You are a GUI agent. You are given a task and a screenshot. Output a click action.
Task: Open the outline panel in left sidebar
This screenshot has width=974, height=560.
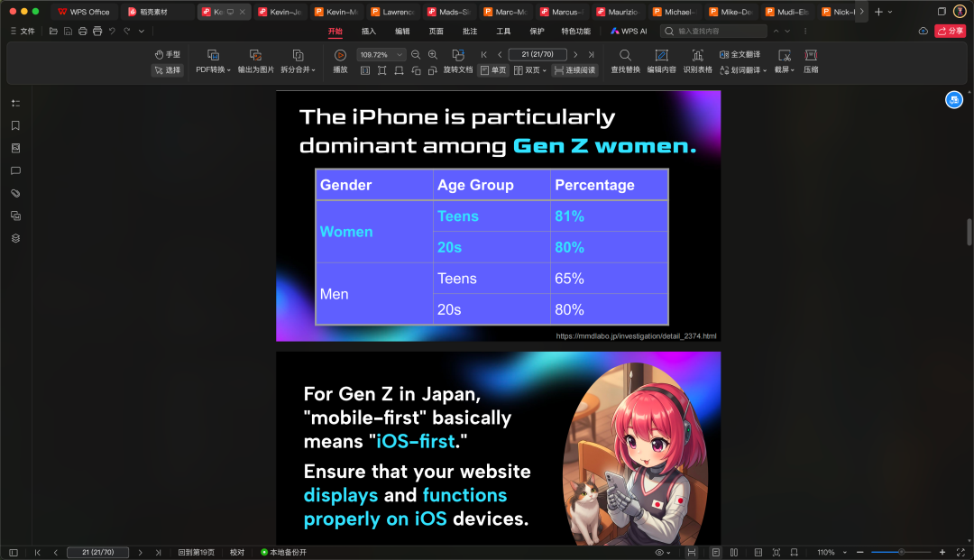[15, 103]
